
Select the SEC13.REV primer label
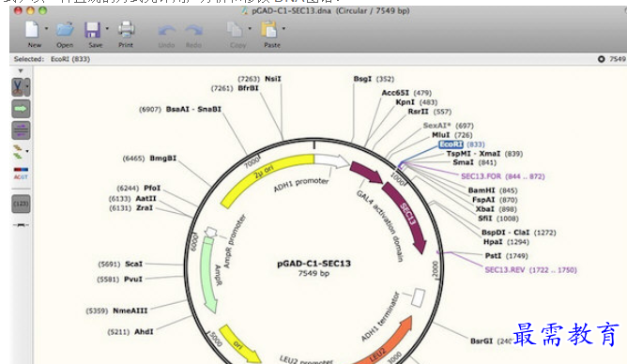coord(530,269)
